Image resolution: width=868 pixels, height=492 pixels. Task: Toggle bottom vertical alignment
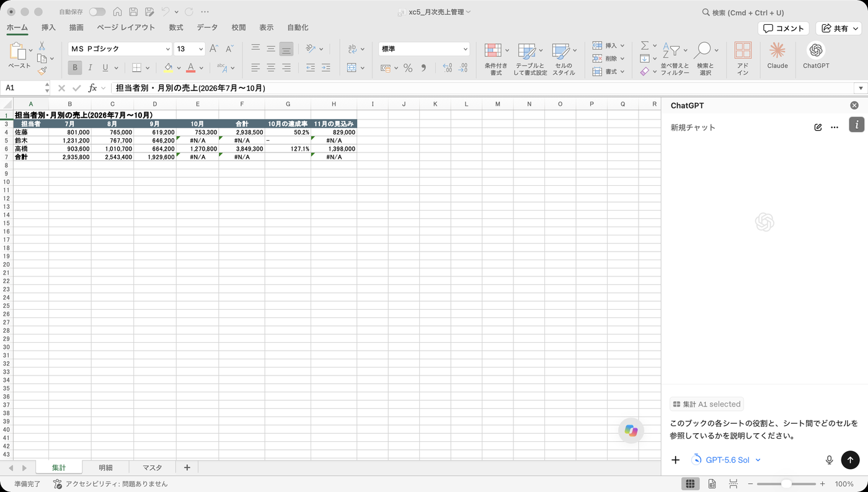click(x=286, y=49)
